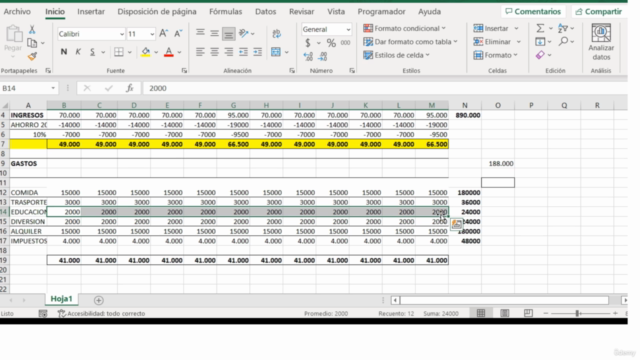Click the wrap text icon
Viewport: 640px width, 360px height.
[277, 34]
